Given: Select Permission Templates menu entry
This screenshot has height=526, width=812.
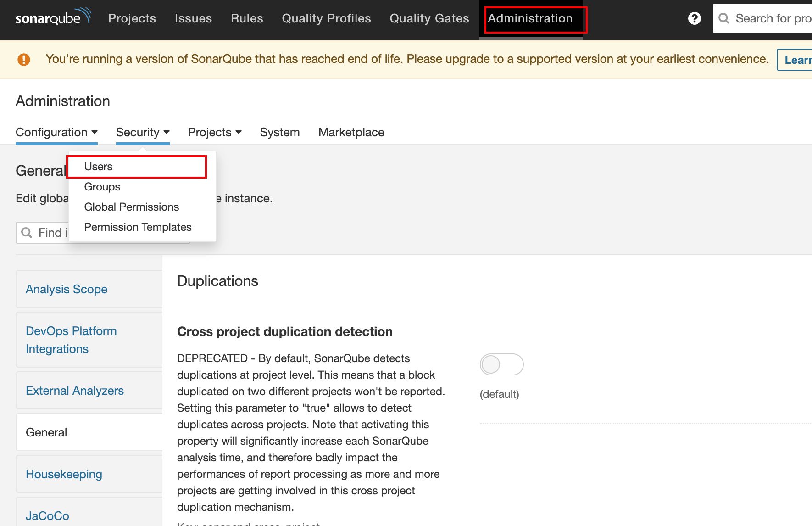Looking at the screenshot, I should tap(142, 227).
